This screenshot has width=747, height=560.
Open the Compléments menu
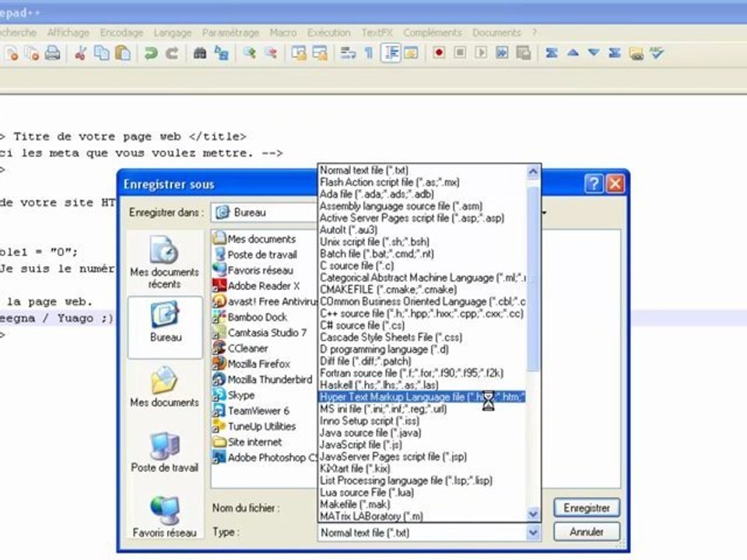click(433, 33)
